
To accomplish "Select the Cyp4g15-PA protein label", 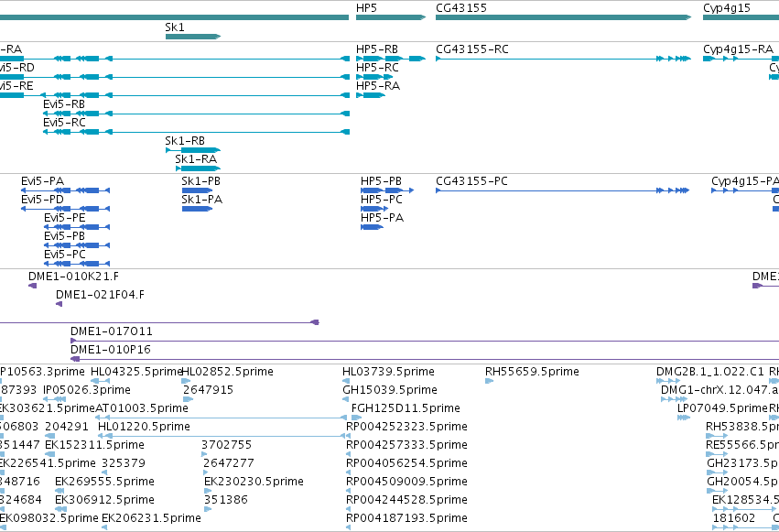I will 745,180.
